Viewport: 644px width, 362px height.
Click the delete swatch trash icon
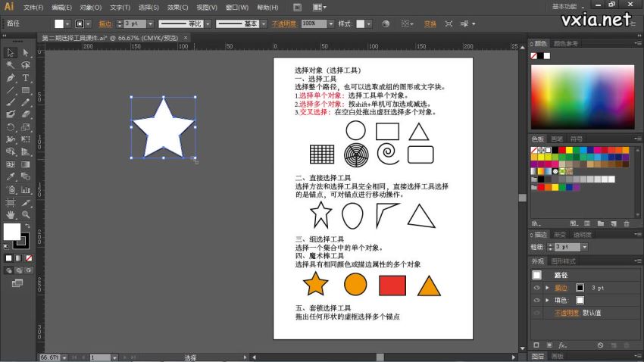pos(627,223)
